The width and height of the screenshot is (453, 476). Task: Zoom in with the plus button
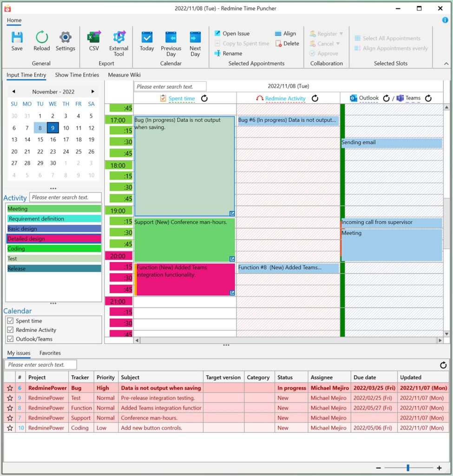439,468
